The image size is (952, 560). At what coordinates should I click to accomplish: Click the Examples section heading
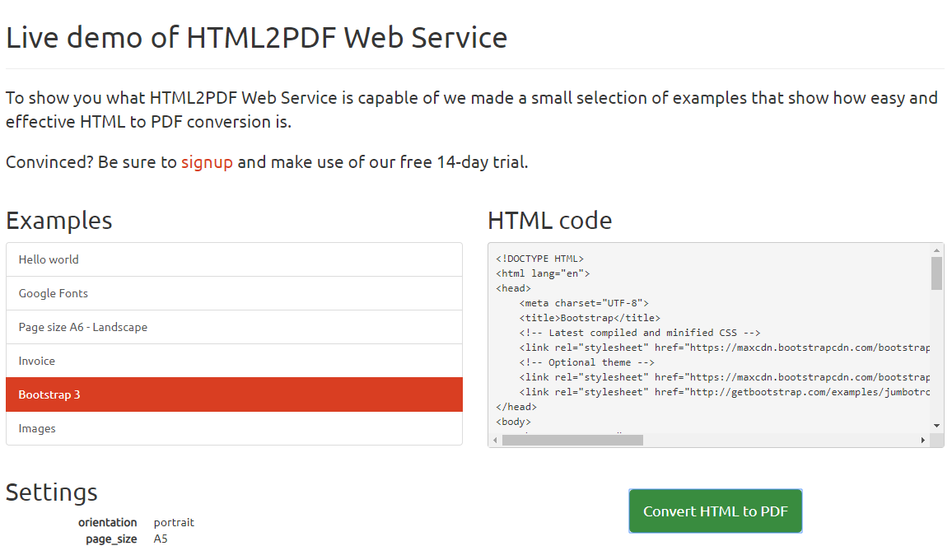coord(58,220)
